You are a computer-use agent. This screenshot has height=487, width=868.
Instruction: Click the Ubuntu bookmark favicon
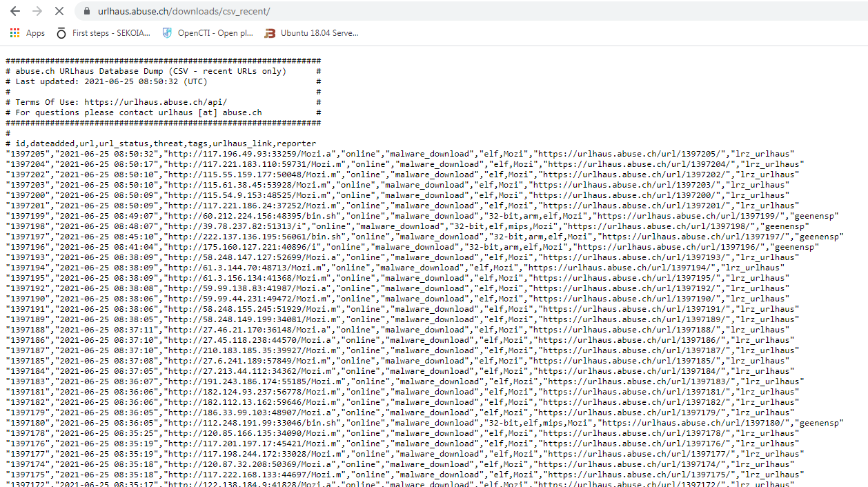(269, 32)
